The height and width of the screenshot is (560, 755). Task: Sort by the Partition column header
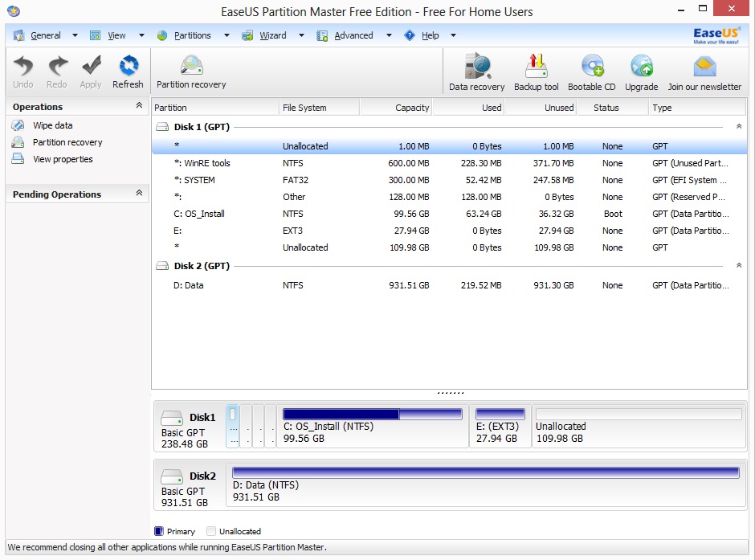(215, 108)
